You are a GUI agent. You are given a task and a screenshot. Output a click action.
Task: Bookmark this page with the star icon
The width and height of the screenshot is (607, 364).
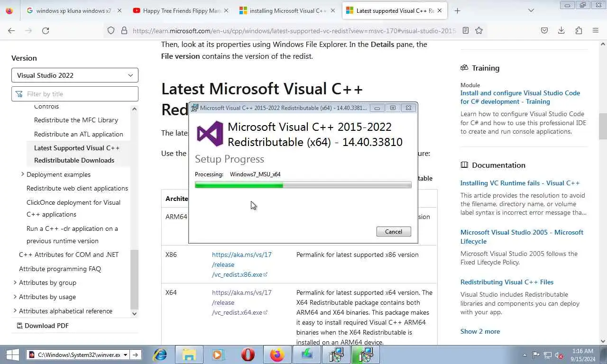click(479, 30)
